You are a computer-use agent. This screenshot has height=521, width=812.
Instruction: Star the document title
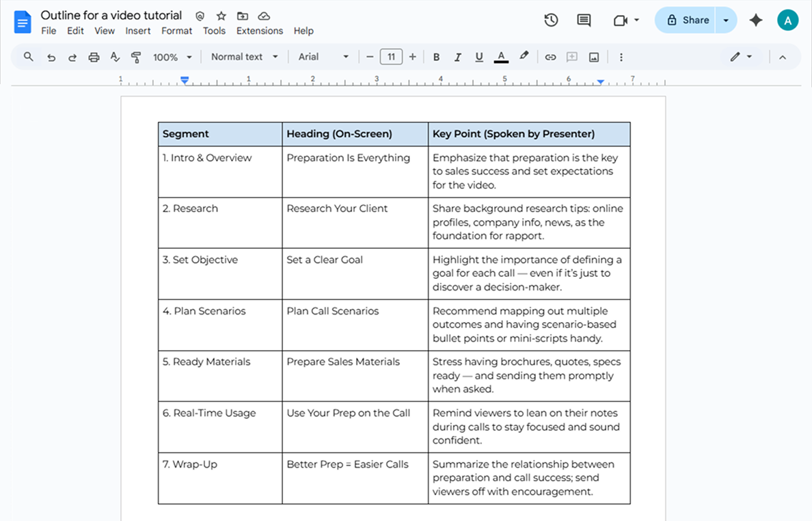pyautogui.click(x=220, y=15)
